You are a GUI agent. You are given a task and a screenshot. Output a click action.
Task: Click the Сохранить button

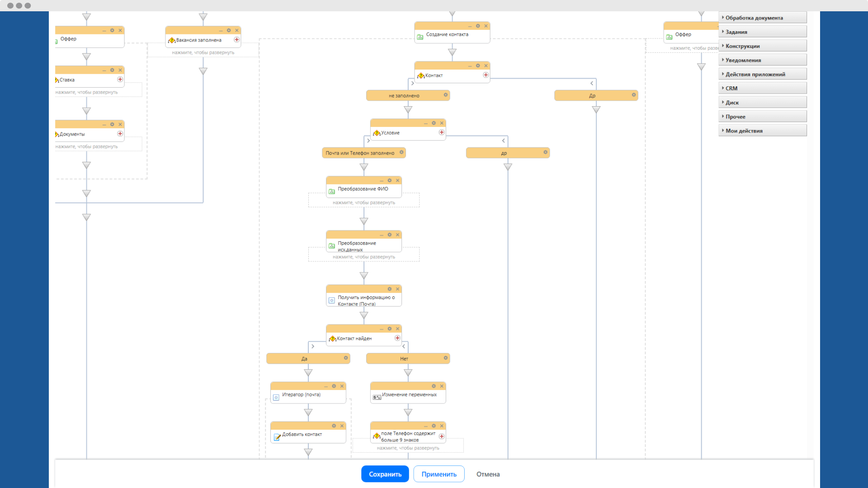tap(385, 474)
